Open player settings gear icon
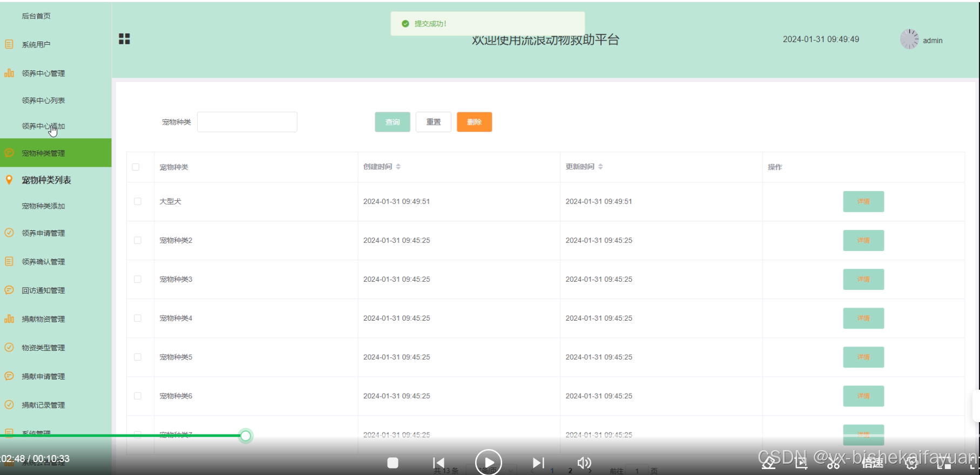980x475 pixels. [911, 463]
